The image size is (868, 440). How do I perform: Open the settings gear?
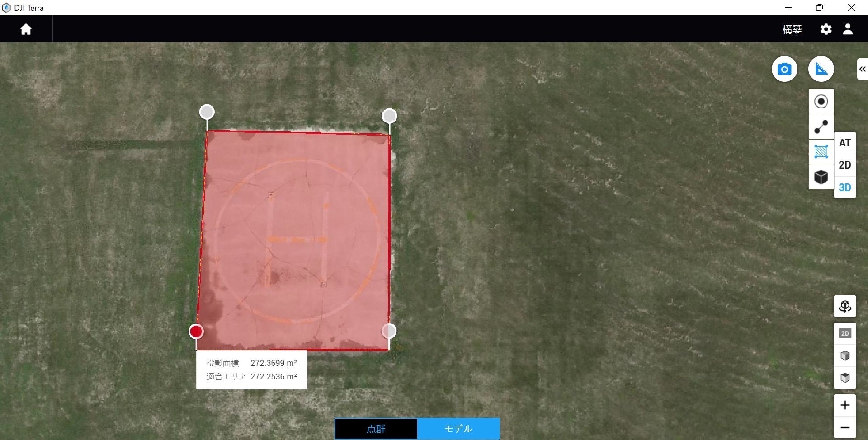point(826,29)
